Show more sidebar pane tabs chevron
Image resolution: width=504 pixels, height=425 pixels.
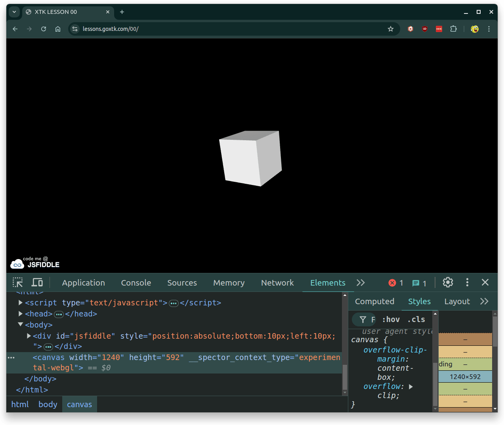click(x=484, y=301)
